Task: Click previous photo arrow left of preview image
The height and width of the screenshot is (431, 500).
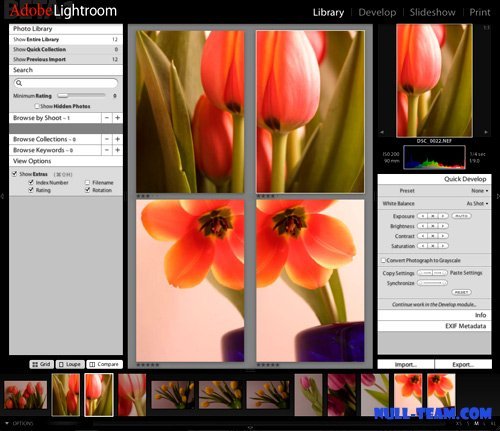Action: (382, 132)
